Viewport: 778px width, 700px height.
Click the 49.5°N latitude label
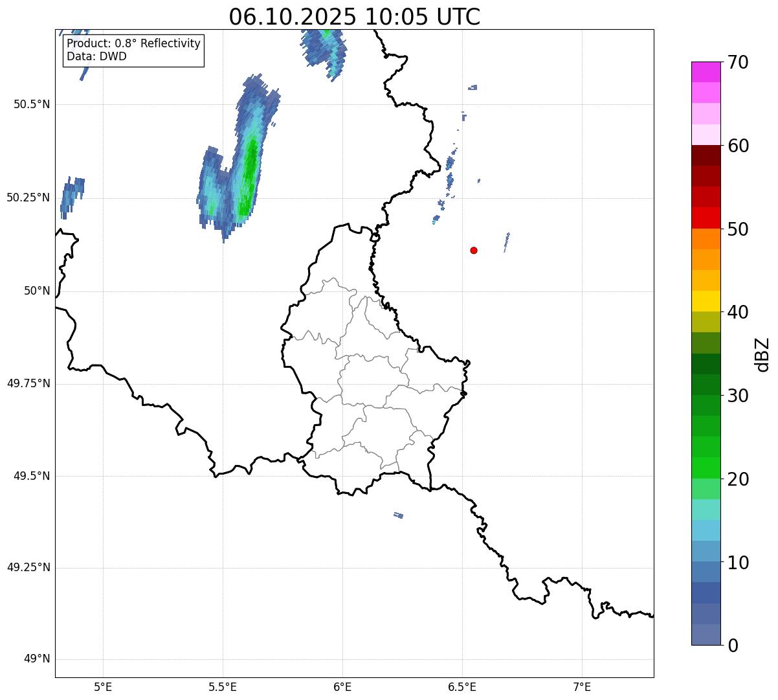(32, 476)
